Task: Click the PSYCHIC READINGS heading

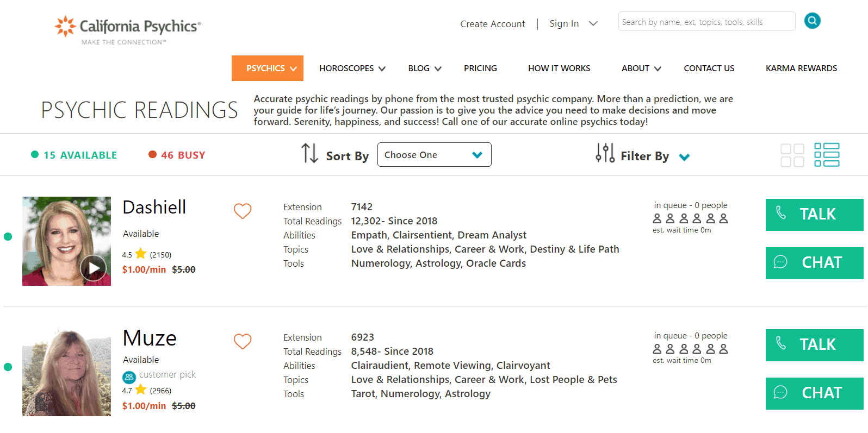Action: pos(140,110)
